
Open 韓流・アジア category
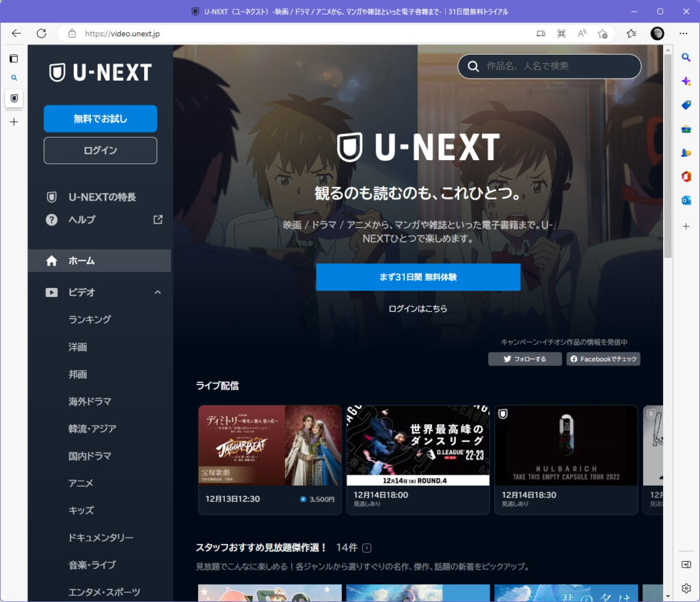pos(92,429)
